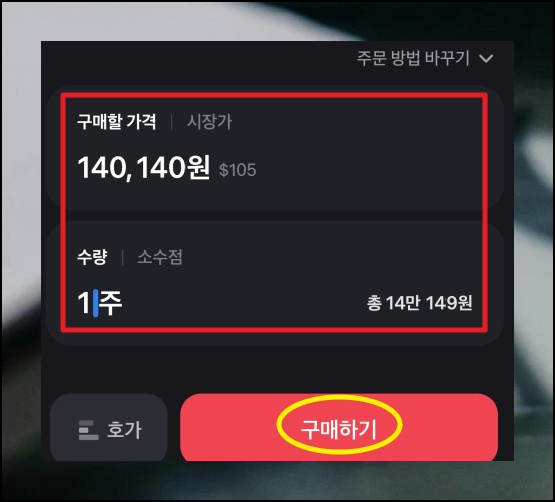
Task: Tap the $105 dollar price
Action: 238,170
